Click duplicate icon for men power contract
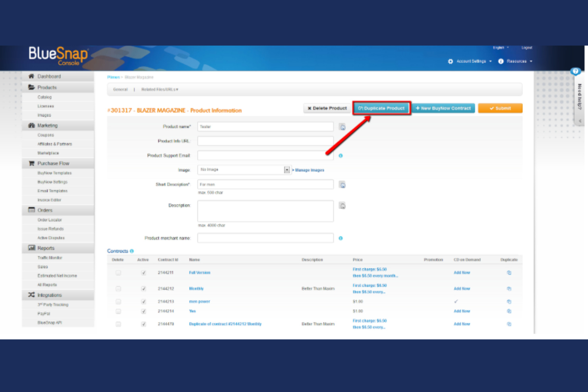Screen dimensions: 588x392 pyautogui.click(x=509, y=302)
